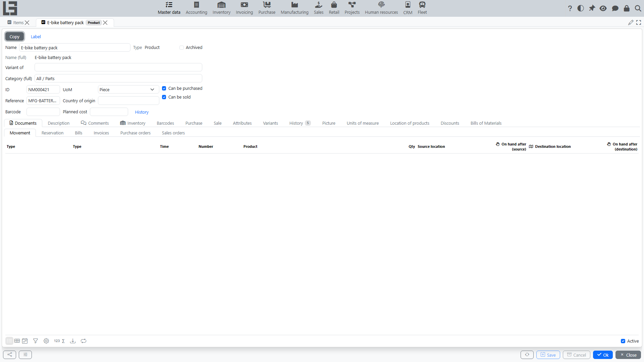Screen dimensions: 644x362
Task: Click the Close button at bottom right
Action: tap(628, 355)
